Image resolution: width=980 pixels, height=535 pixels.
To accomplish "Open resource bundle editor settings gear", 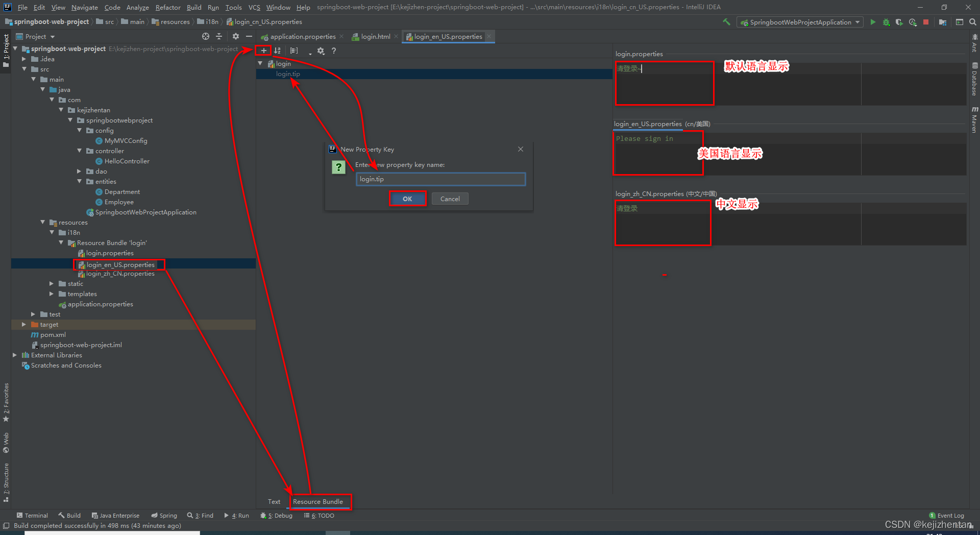I will tap(321, 51).
